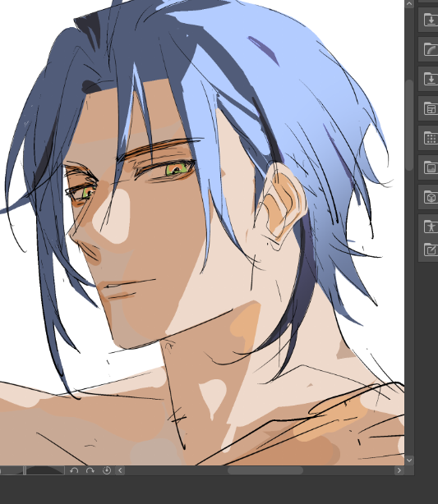Open the pose figure material folder
438x504 pixels.
click(x=430, y=227)
